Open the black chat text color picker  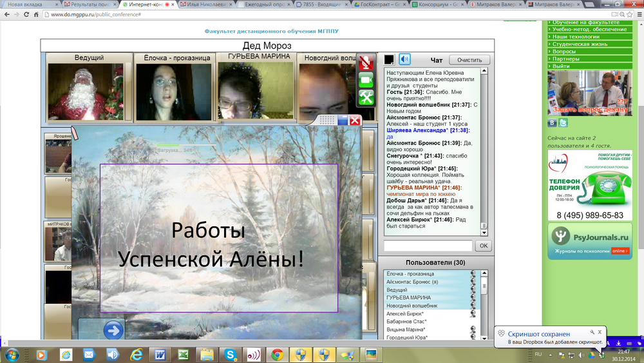pyautogui.click(x=389, y=59)
